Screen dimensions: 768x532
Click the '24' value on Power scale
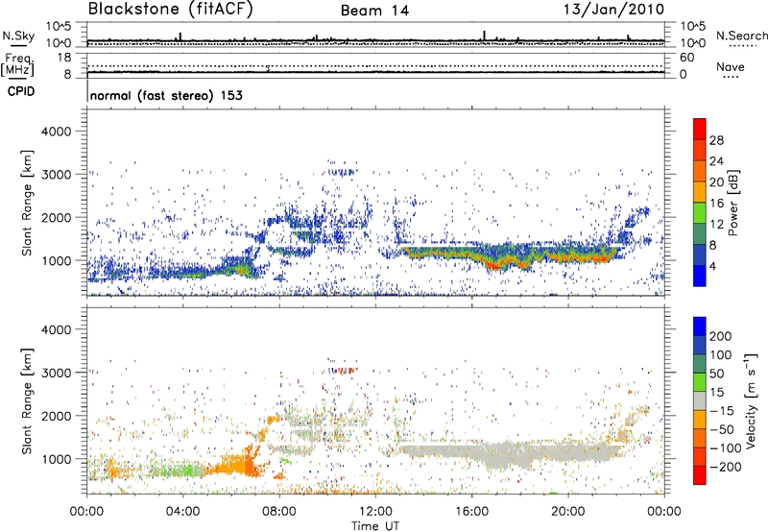[716, 161]
